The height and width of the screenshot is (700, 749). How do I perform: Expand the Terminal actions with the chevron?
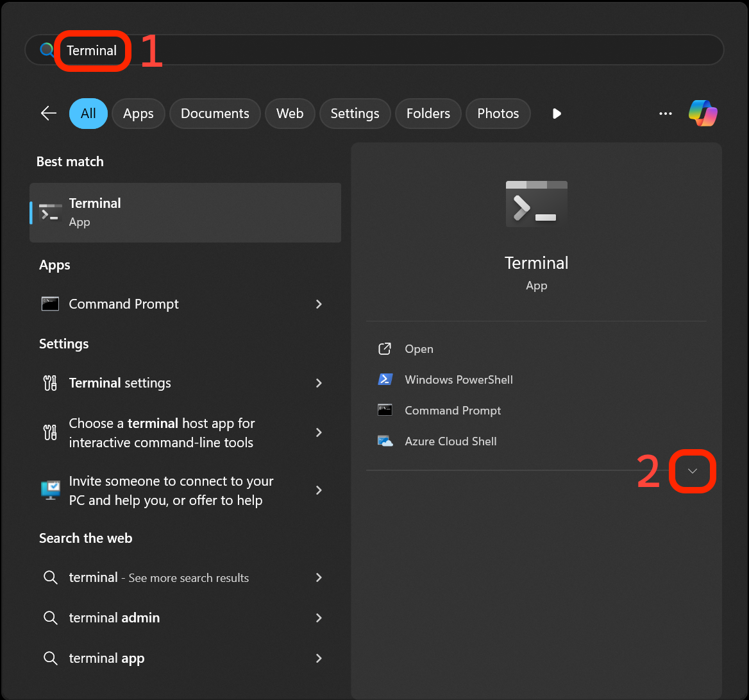pos(693,470)
